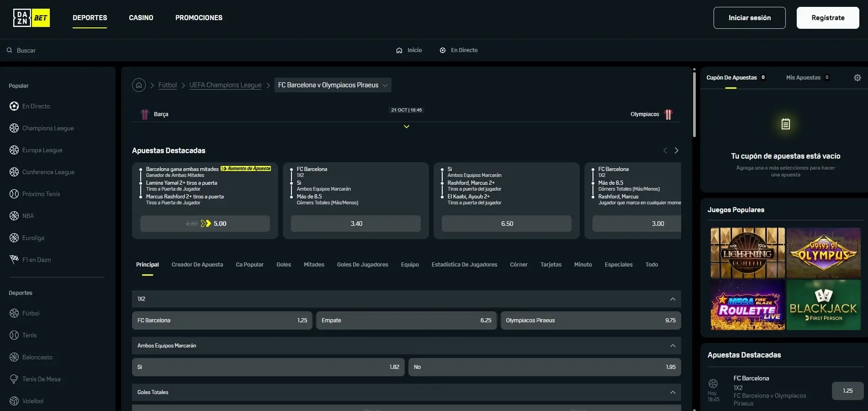868x411 pixels.
Task: Open the CASINO section
Action: [x=141, y=18]
